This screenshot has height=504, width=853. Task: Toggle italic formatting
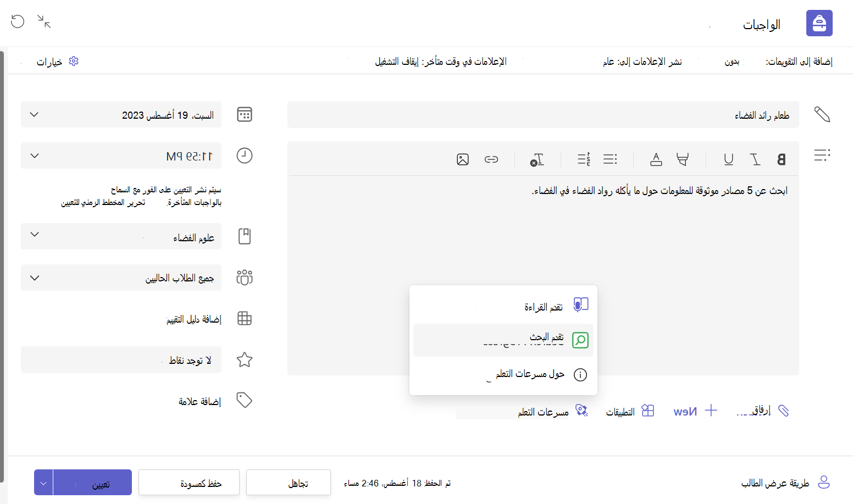tap(755, 159)
